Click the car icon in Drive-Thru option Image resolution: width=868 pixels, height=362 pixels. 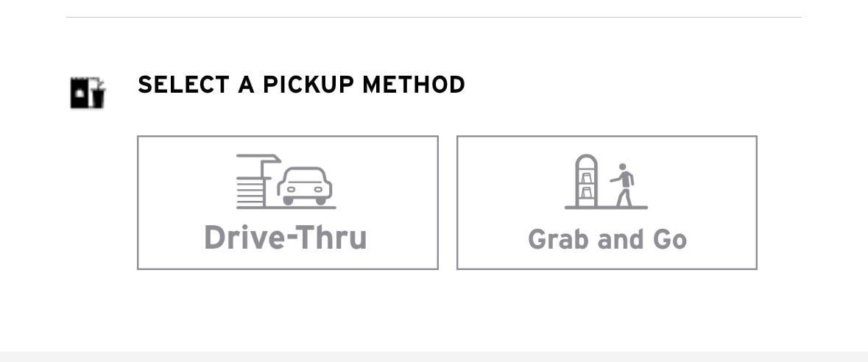(x=305, y=185)
